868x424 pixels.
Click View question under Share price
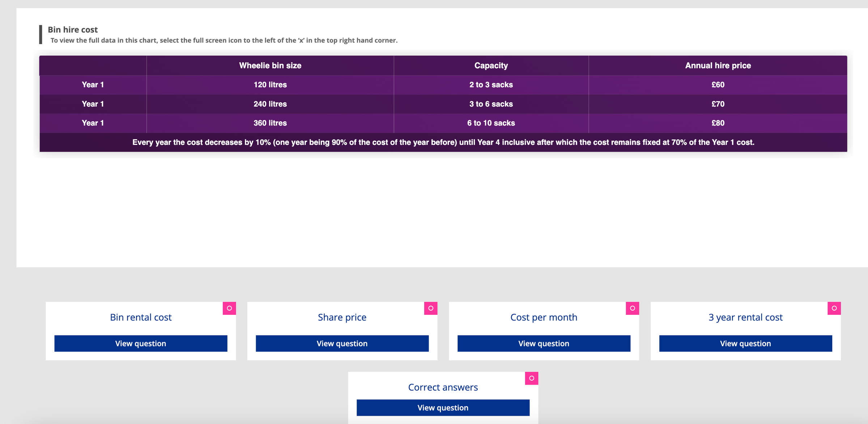click(342, 343)
